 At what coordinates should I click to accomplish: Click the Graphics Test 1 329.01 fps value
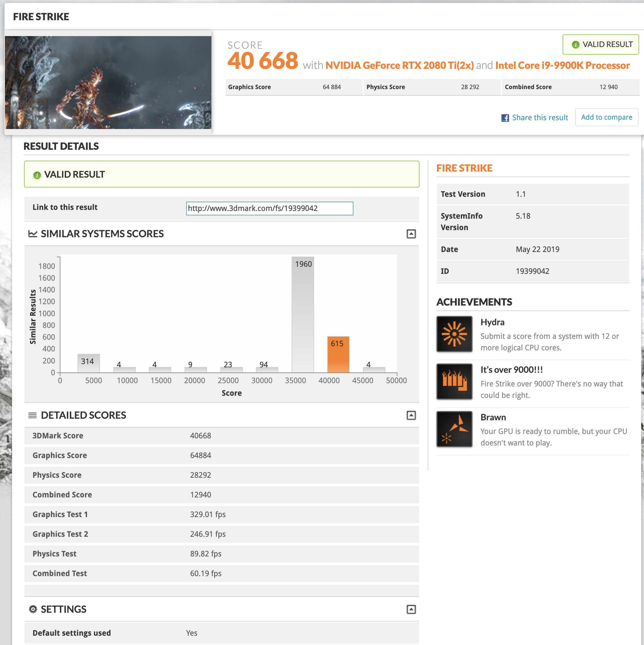[208, 514]
